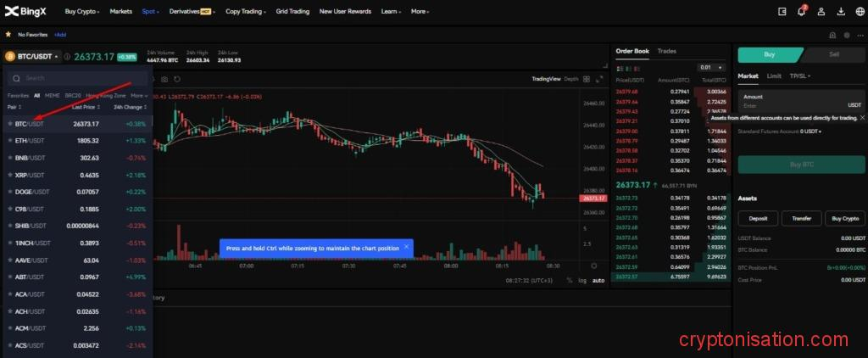Switch to the Trades tab

667,51
